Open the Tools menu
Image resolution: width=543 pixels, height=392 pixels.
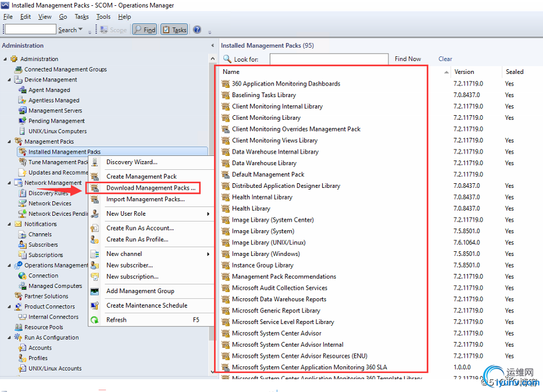tap(103, 17)
